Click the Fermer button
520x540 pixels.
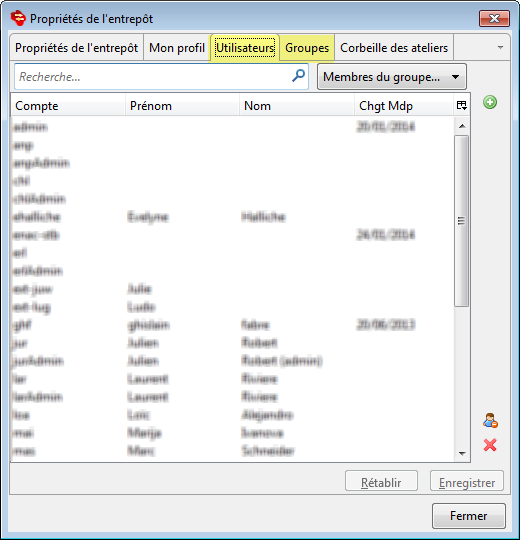tap(468, 516)
